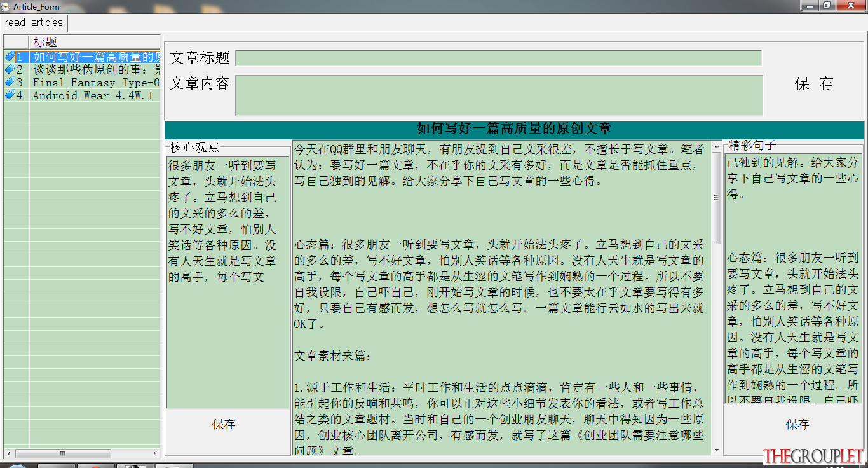Click the tag icon beside 谈谈那些伪原创的事
The height and width of the screenshot is (468, 868).
pos(10,70)
